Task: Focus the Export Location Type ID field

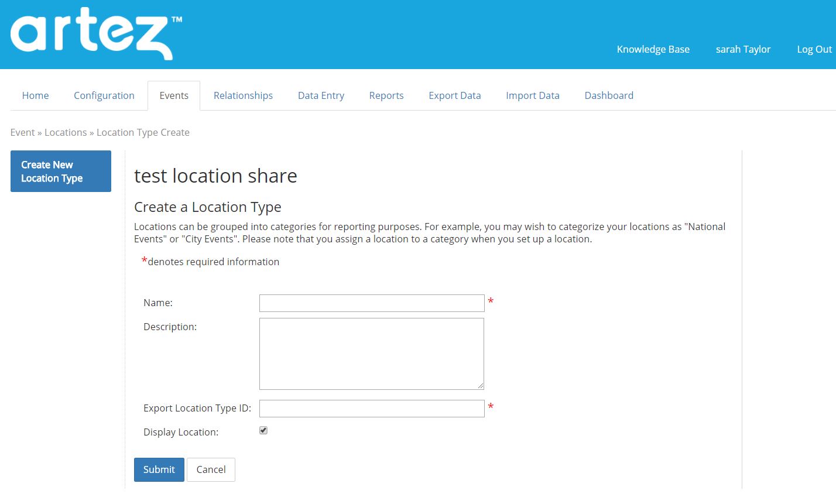Action: pyautogui.click(x=372, y=409)
